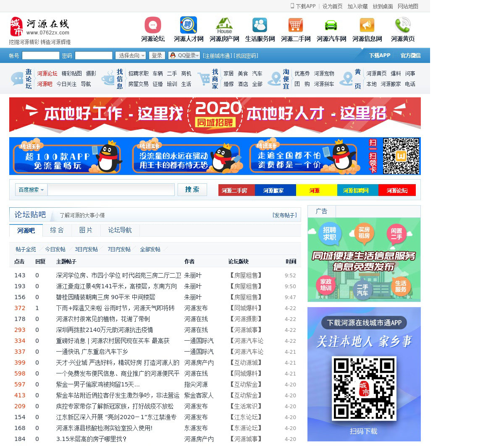This screenshot has width=504, height=446.
Task: Select the 7日内发帖 filter
Action: click(x=119, y=249)
